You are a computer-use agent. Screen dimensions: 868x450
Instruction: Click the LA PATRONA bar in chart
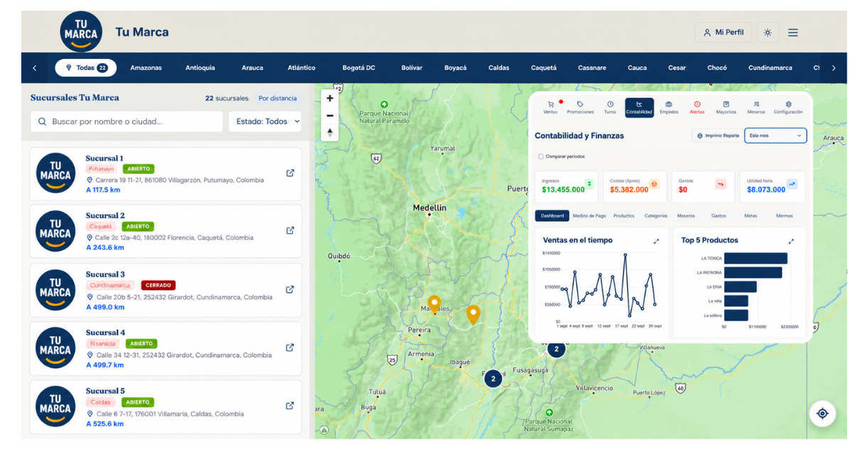click(753, 272)
